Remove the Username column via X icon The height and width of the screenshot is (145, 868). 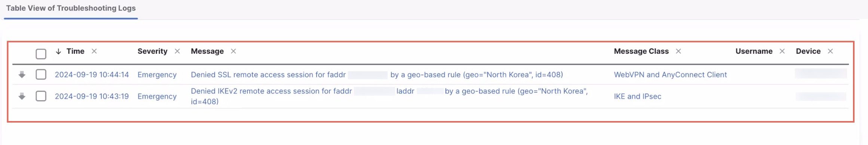click(782, 51)
